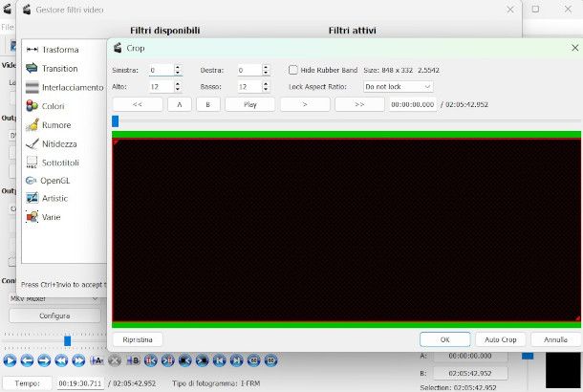Increase the Destra crop value
Viewport: 583px width, 392px height.
[266, 67]
